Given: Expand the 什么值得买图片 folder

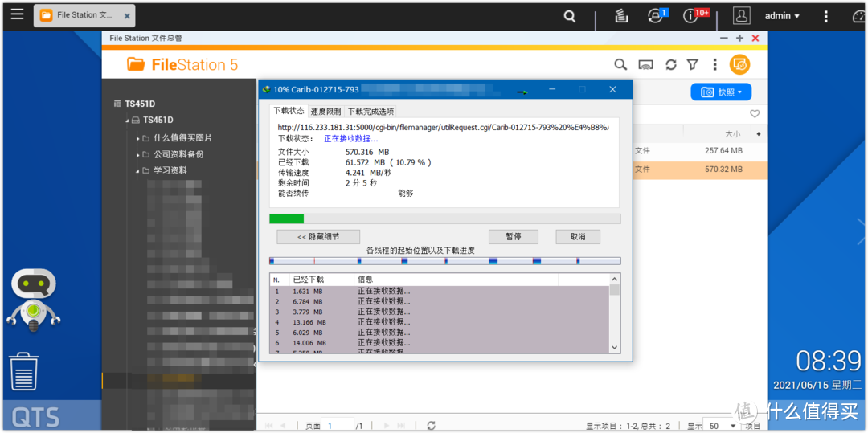Looking at the screenshot, I should [138, 138].
